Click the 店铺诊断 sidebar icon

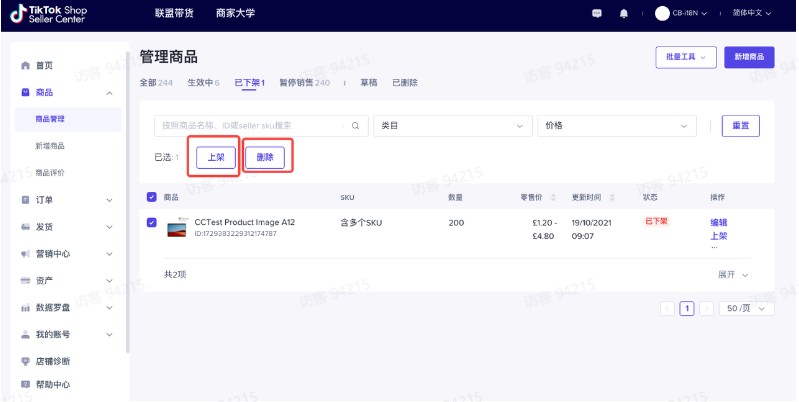pyautogui.click(x=26, y=361)
